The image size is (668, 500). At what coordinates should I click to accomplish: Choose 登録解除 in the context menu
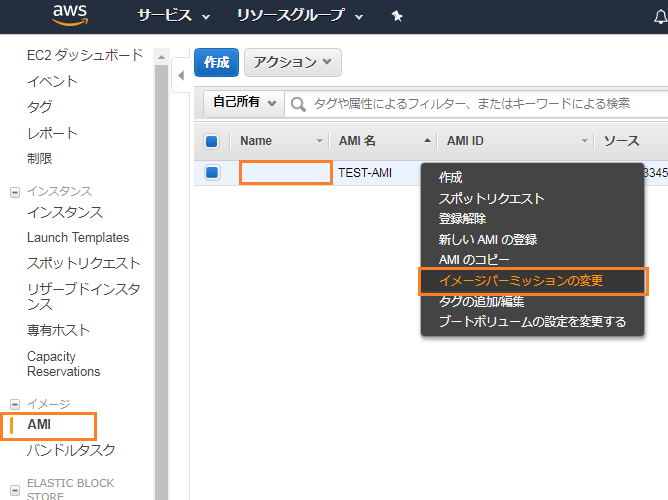462,218
